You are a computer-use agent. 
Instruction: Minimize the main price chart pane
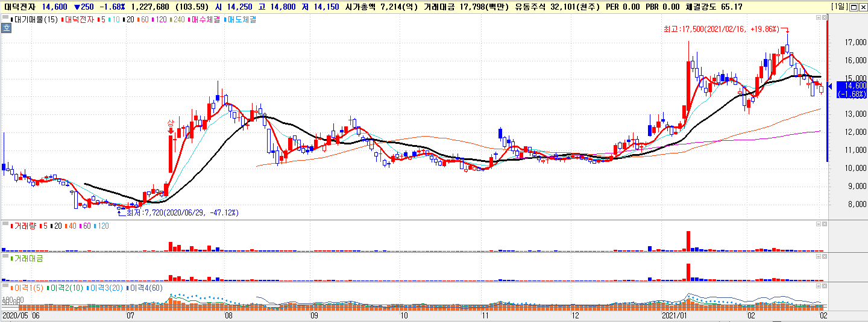click(x=818, y=18)
